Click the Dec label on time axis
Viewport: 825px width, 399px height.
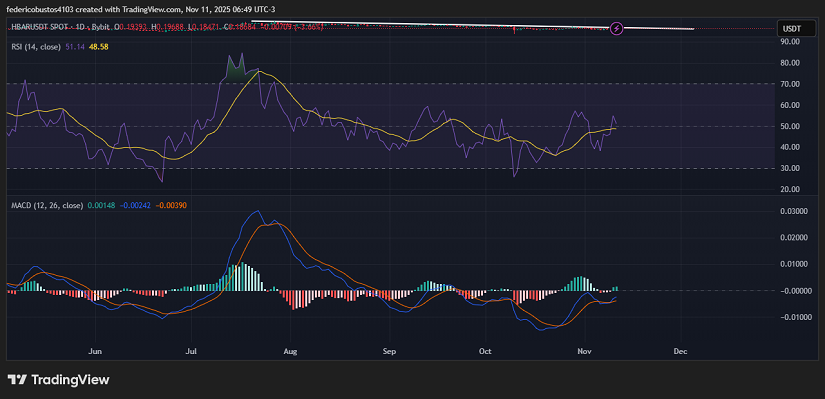(x=680, y=351)
